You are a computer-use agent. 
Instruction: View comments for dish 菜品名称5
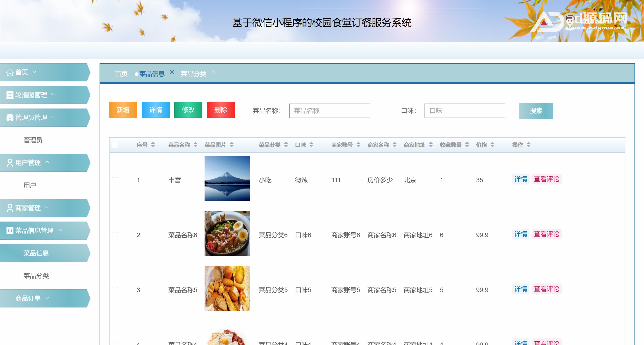pos(546,289)
